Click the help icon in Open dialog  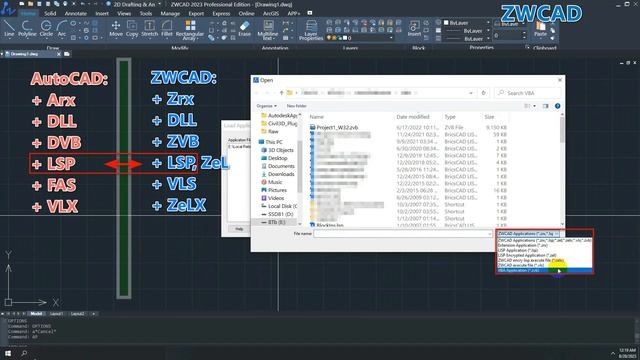[x=558, y=106]
